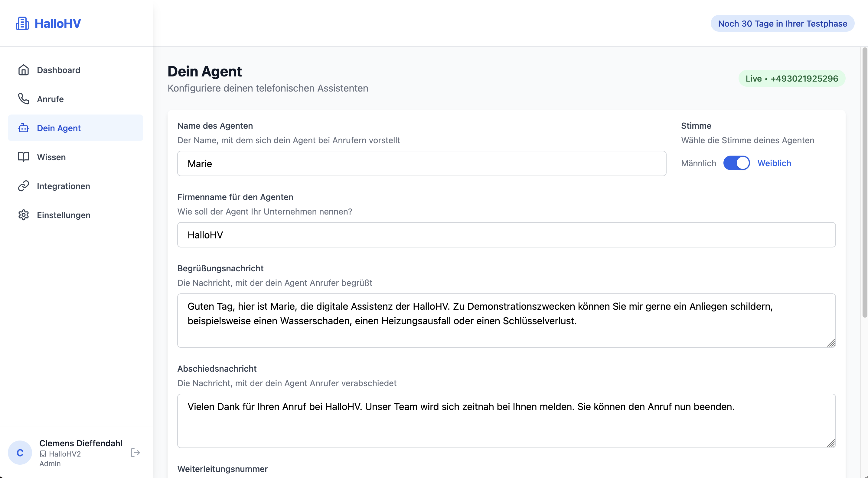Viewport: 868px width, 478px height.
Task: Click the Admin role text
Action: point(50,463)
